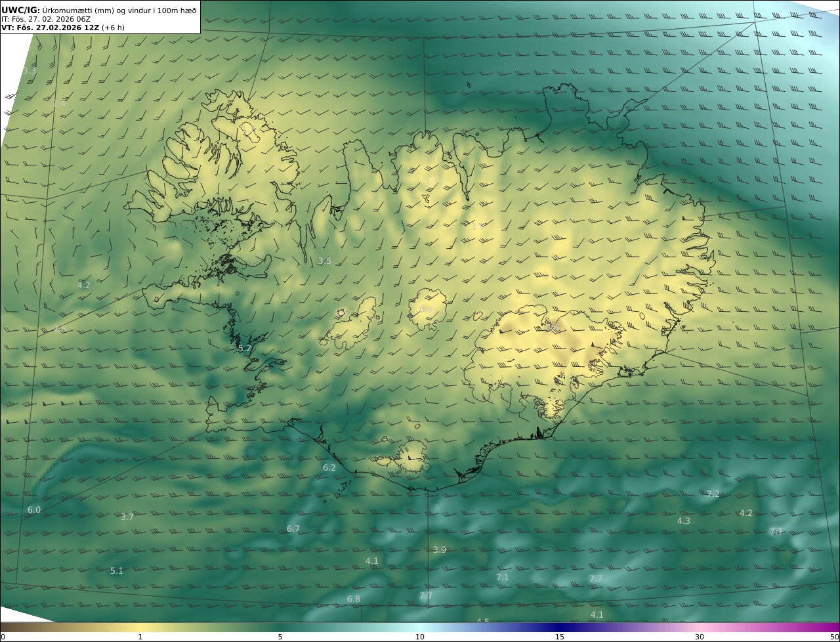This screenshot has height=642, width=840.
Task: Click the 6.7 value label on the map
Action: coord(293,529)
